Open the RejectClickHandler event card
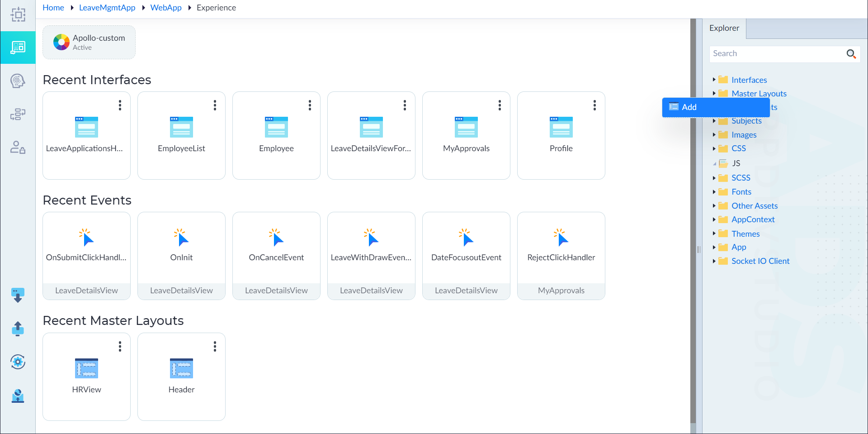 click(x=561, y=256)
